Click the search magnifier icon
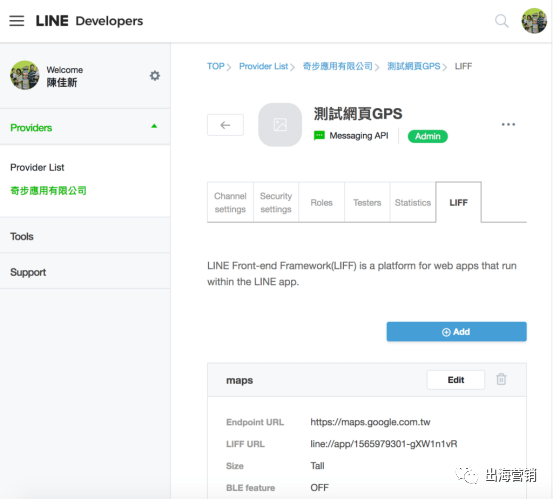This screenshot has height=500, width=554. tap(501, 21)
